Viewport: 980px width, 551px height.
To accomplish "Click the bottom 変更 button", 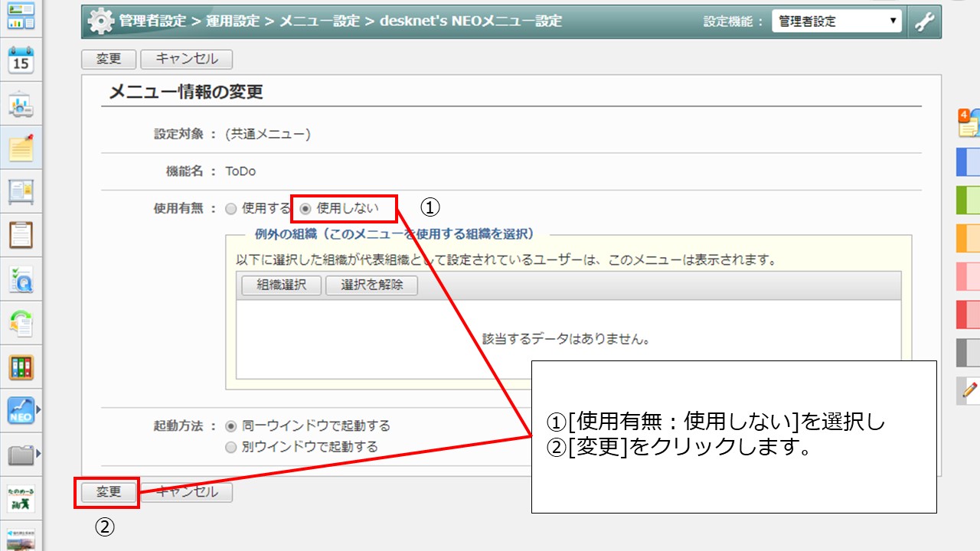I will [x=109, y=492].
